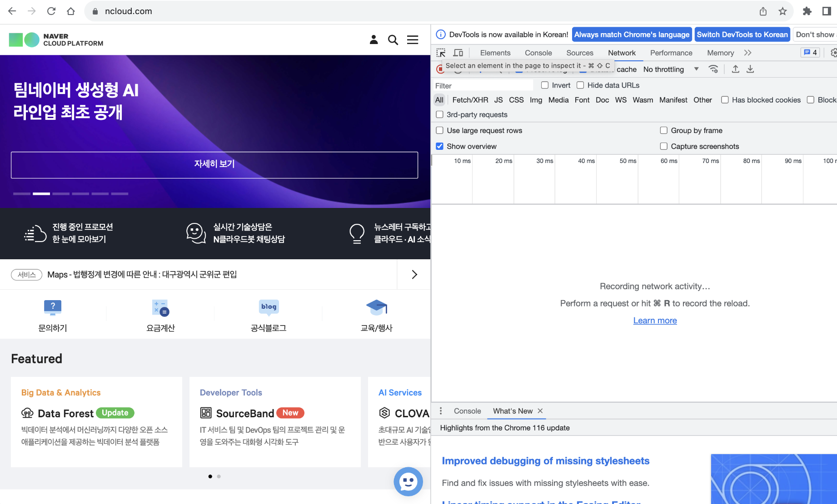Go to second Featured carousel dot

[x=219, y=476]
